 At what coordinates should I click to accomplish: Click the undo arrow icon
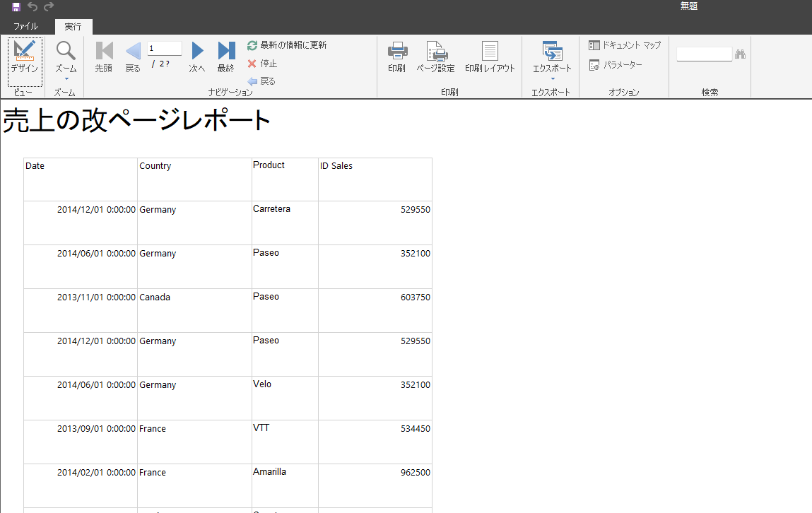pos(33,6)
